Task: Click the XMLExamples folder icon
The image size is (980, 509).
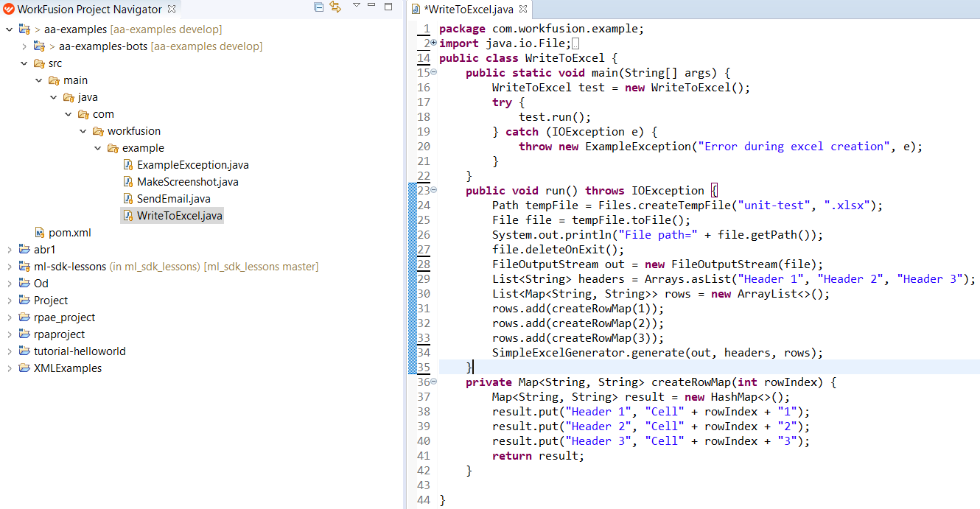Action: [24, 368]
